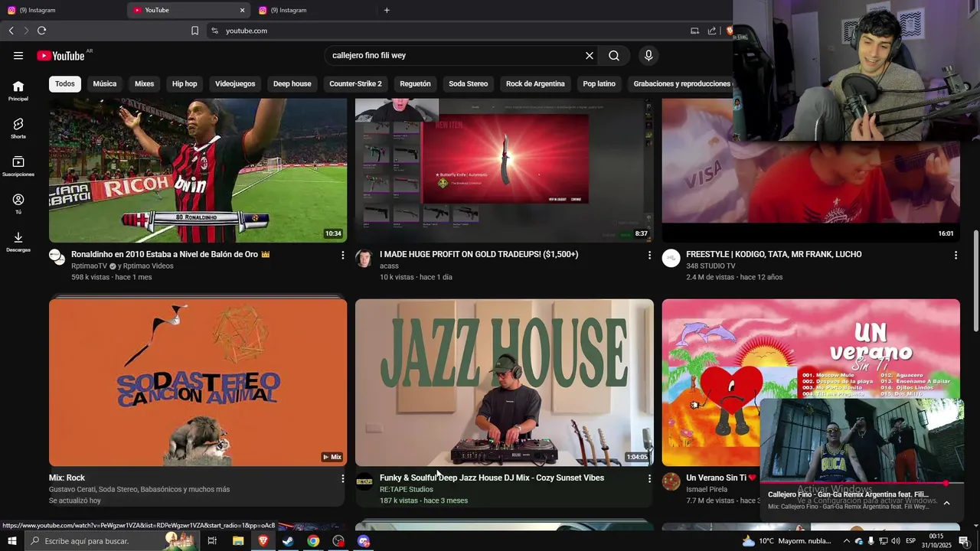
Task: Open options for the Jazz House video
Action: click(649, 478)
